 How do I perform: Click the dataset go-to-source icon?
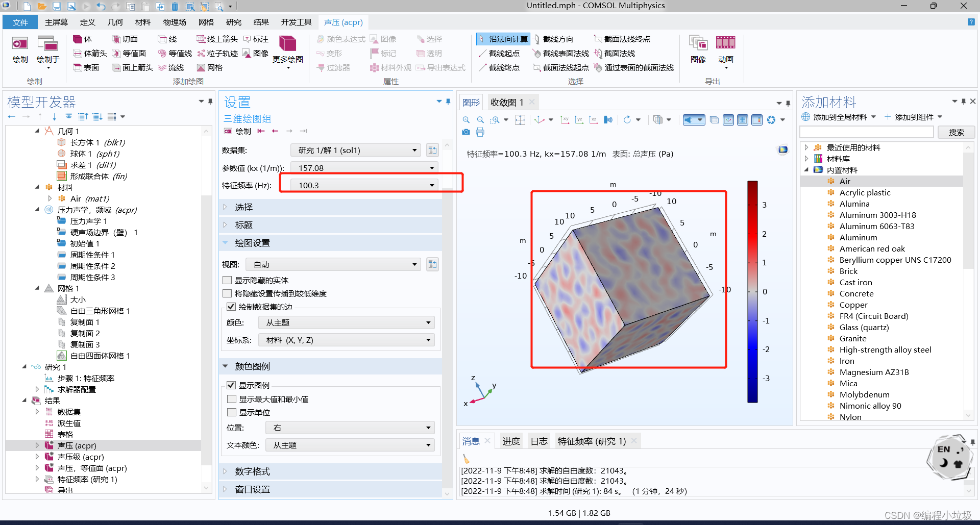tap(432, 150)
